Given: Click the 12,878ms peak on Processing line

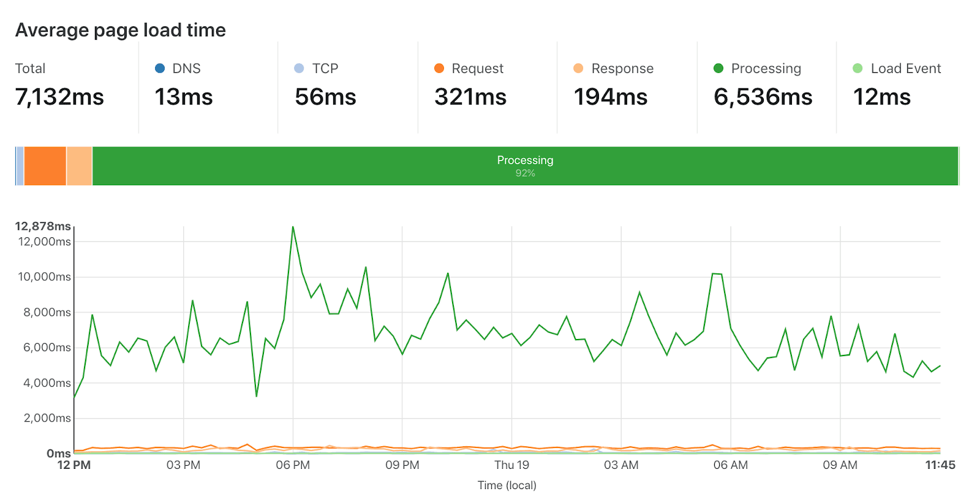Looking at the screenshot, I should click(x=293, y=227).
